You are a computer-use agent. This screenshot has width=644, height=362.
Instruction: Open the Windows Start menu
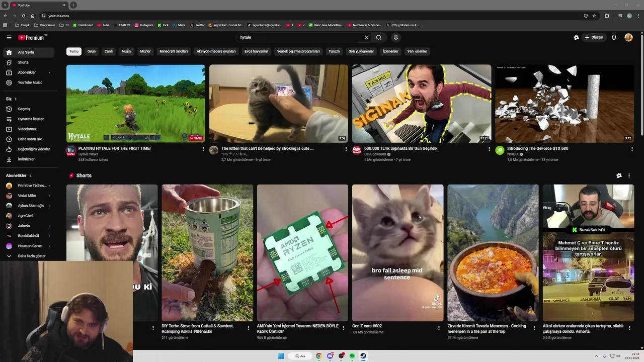(281, 356)
